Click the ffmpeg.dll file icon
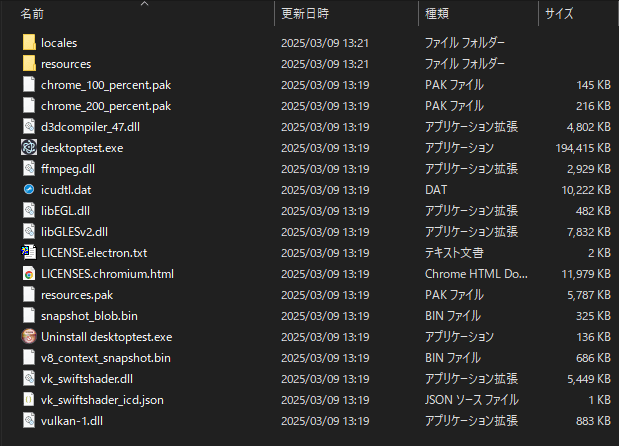This screenshot has height=446, width=619. [x=29, y=168]
